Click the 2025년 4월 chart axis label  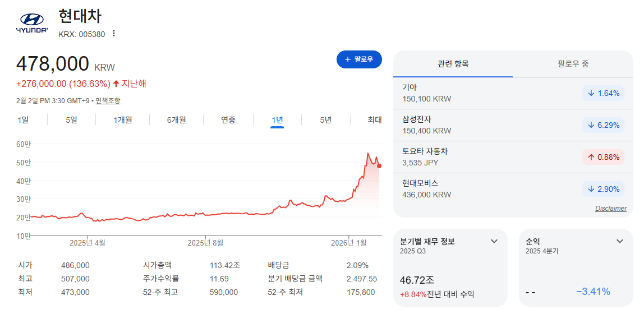pos(88,243)
